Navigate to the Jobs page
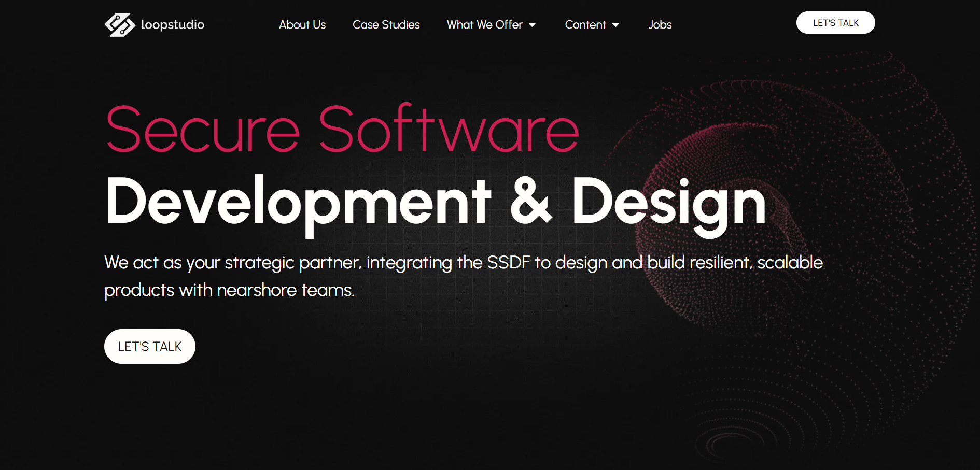The height and width of the screenshot is (470, 980). pos(660,25)
